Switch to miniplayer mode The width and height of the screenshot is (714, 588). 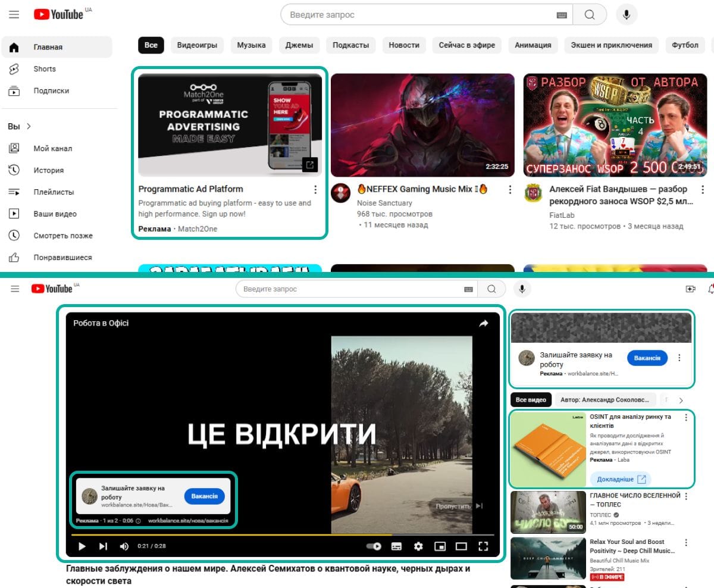click(440, 546)
